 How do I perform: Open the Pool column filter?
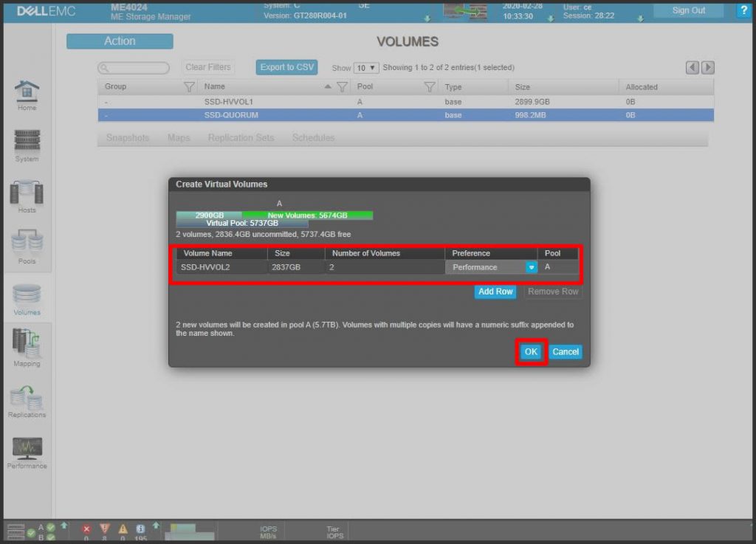430,87
